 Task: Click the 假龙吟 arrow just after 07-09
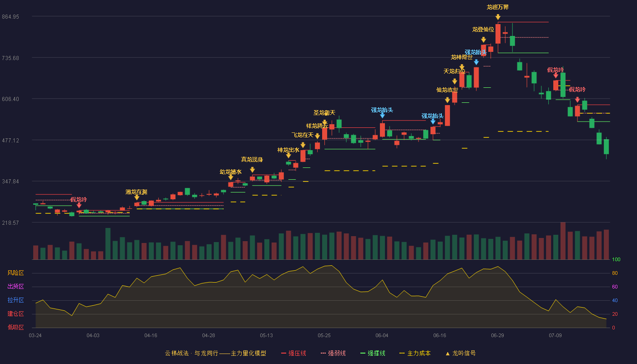point(556,76)
